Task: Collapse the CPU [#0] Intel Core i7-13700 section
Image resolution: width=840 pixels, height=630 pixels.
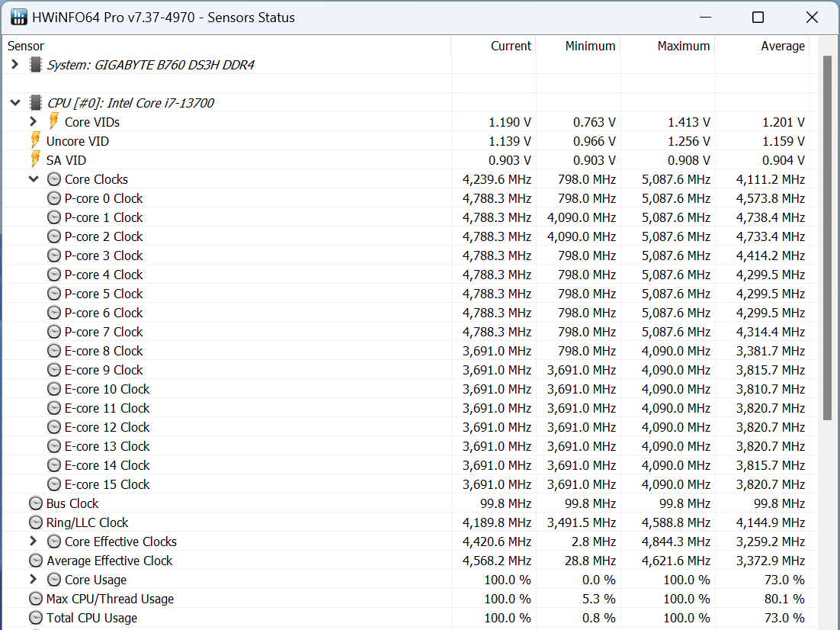Action: click(x=15, y=102)
